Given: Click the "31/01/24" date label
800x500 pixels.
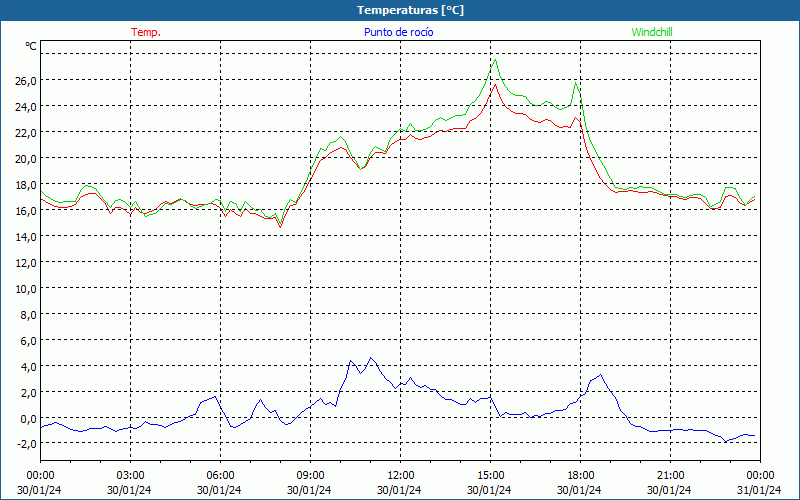Looking at the screenshot, I should click(760, 490).
